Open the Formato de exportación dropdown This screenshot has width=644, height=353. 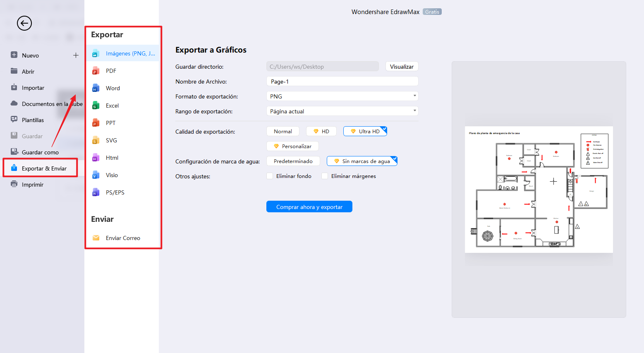(342, 96)
